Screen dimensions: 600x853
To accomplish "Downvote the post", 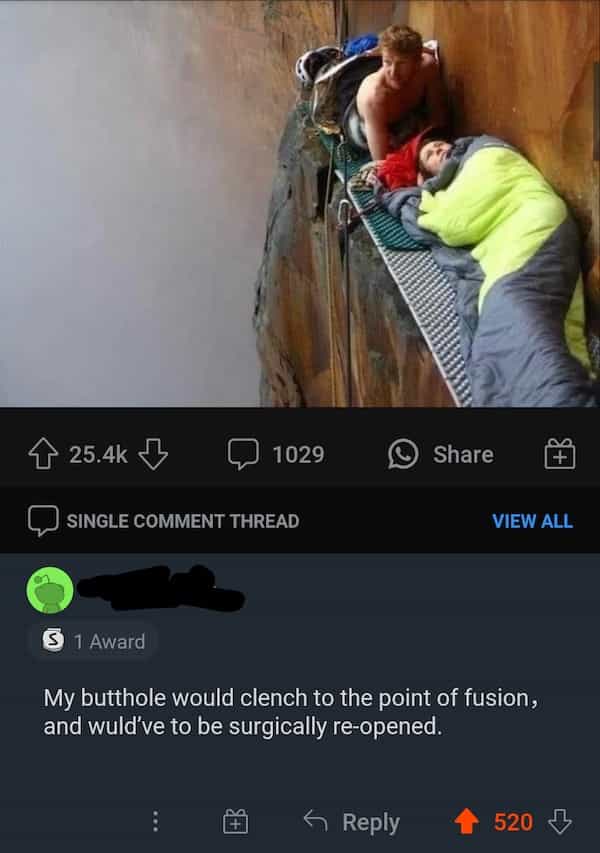I will pos(153,454).
